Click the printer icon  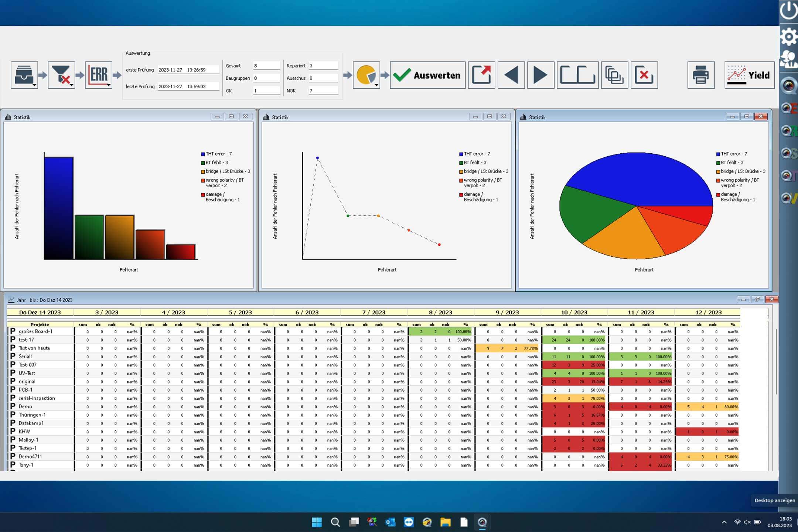(x=701, y=75)
